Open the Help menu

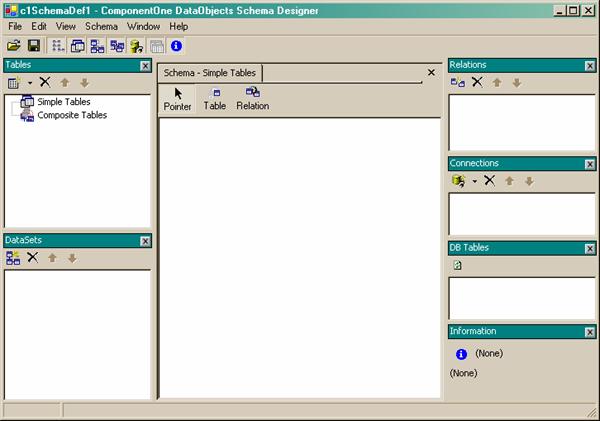coord(179,26)
